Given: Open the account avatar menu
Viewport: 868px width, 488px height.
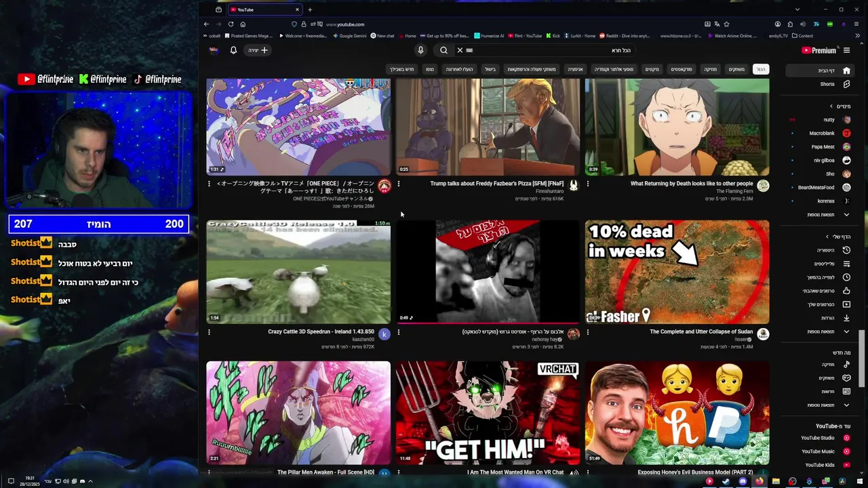Looking at the screenshot, I should pyautogui.click(x=214, y=50).
